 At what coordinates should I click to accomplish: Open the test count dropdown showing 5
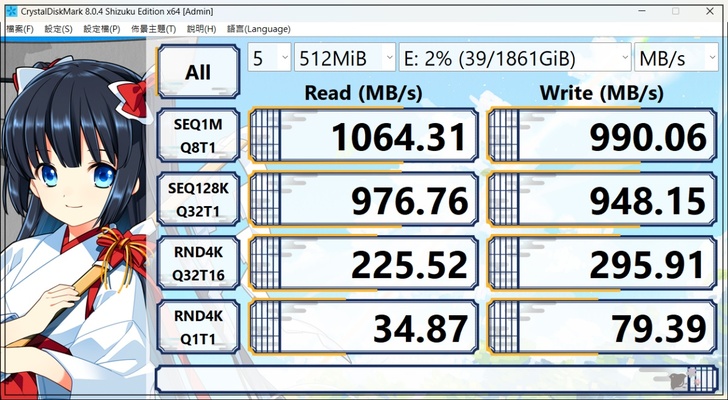click(269, 58)
